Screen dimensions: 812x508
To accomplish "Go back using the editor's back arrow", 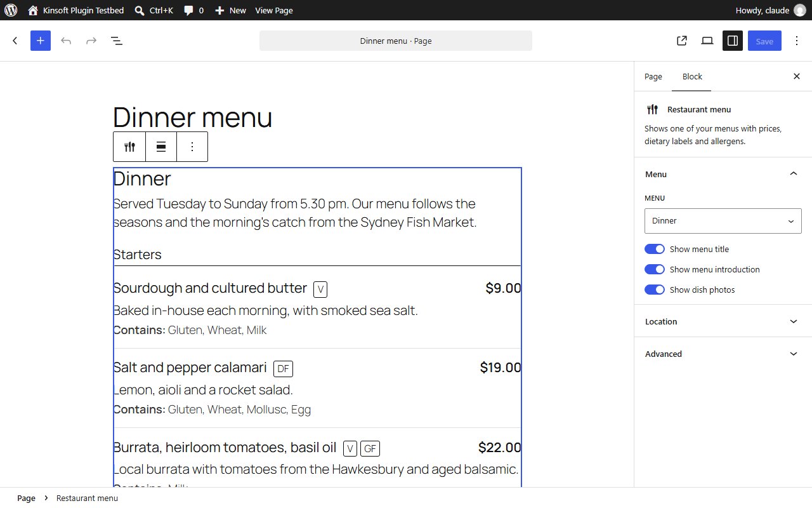I will pyautogui.click(x=15, y=41).
